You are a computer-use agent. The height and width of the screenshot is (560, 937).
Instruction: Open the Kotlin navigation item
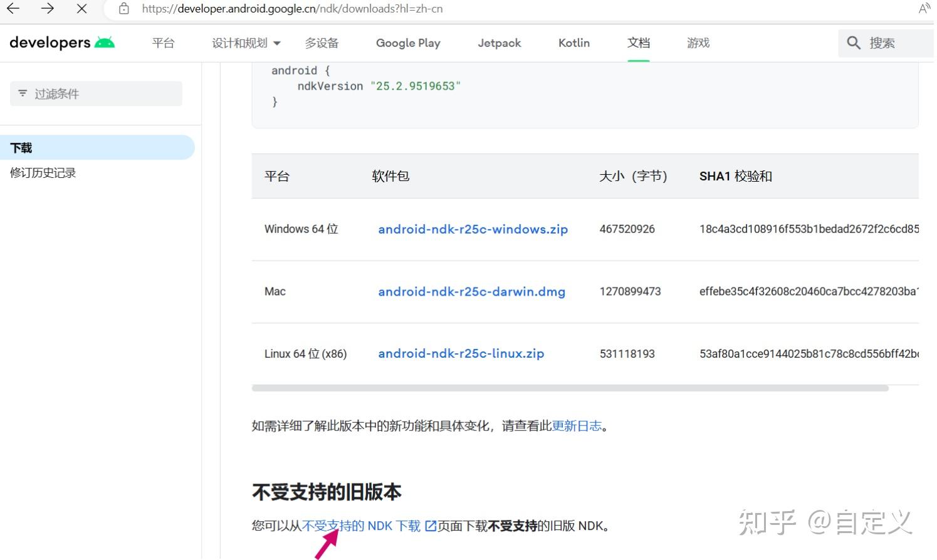(x=574, y=43)
